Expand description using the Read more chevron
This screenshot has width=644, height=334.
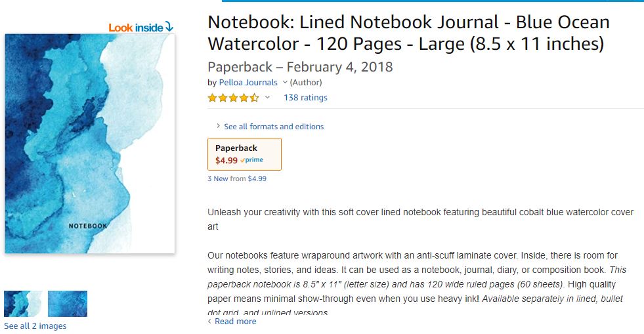point(209,322)
